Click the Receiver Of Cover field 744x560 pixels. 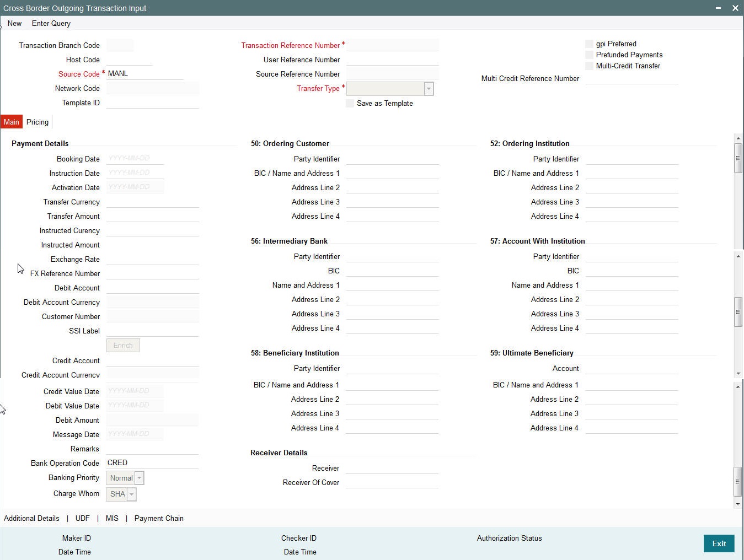coord(393,482)
